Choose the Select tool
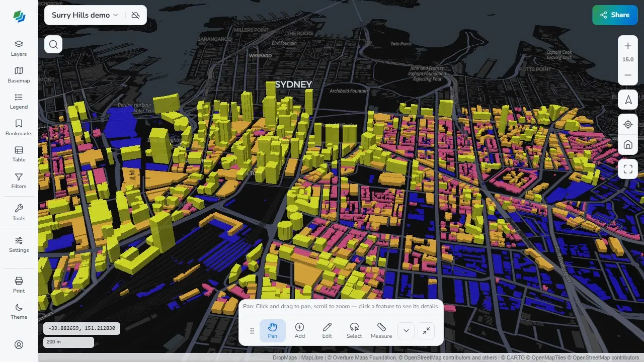Screen dimensions: 644x362 pyautogui.click(x=354, y=331)
